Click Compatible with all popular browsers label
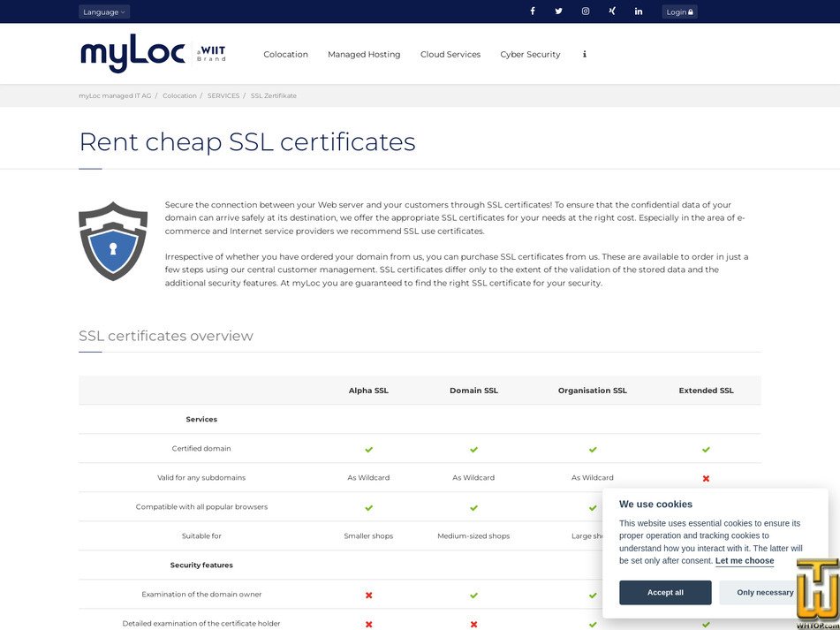Image resolution: width=840 pixels, height=630 pixels. (x=201, y=507)
